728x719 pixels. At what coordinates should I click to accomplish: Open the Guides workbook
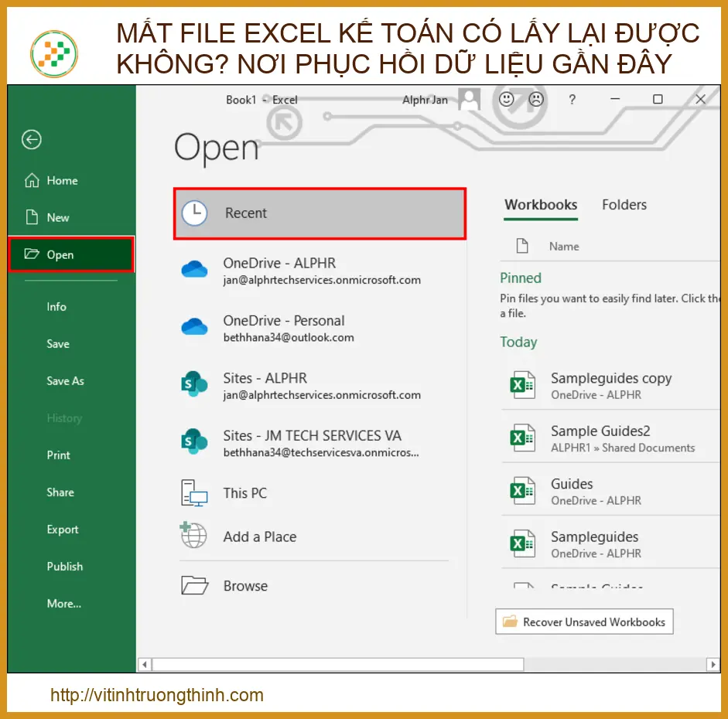pos(611,492)
